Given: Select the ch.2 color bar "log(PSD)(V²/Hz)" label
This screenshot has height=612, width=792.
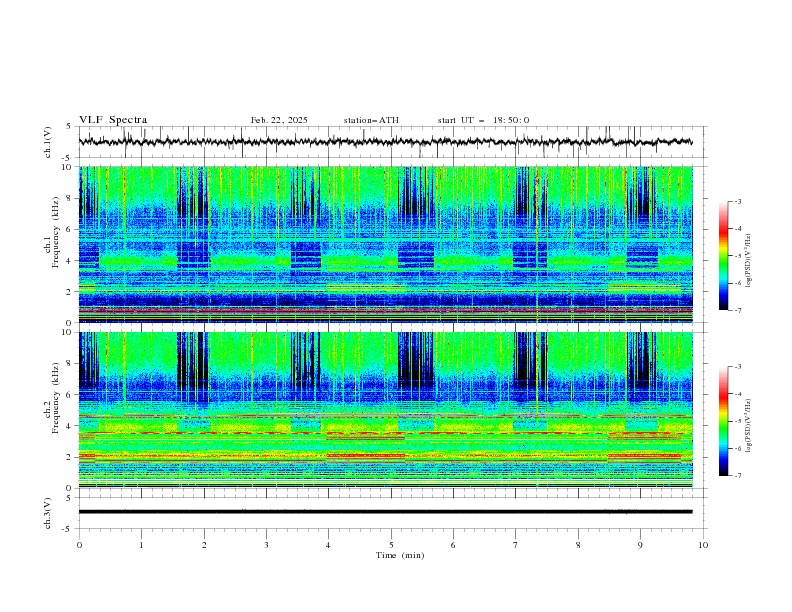Looking at the screenshot, I should pyautogui.click(x=748, y=425).
